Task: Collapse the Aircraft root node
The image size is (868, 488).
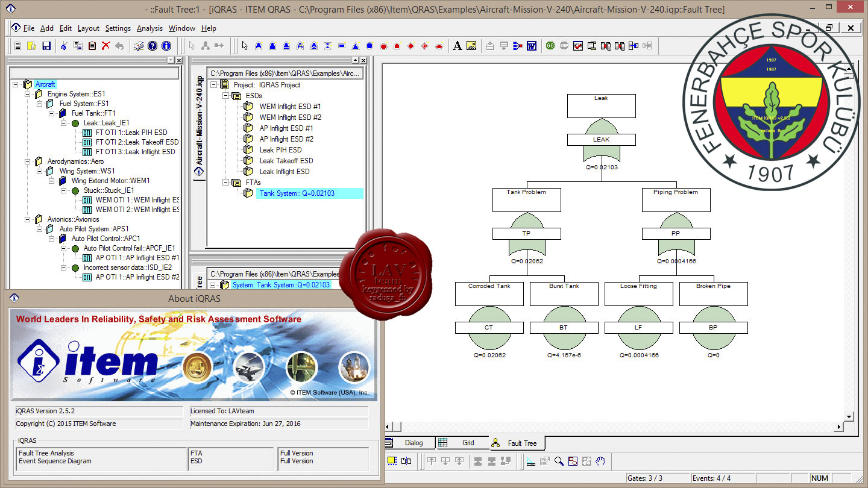Action: pyautogui.click(x=15, y=84)
